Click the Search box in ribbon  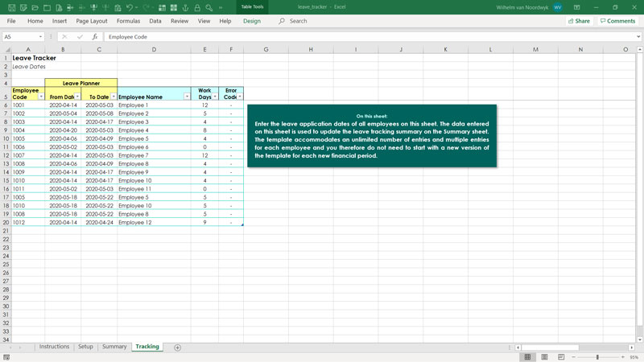[x=298, y=21]
